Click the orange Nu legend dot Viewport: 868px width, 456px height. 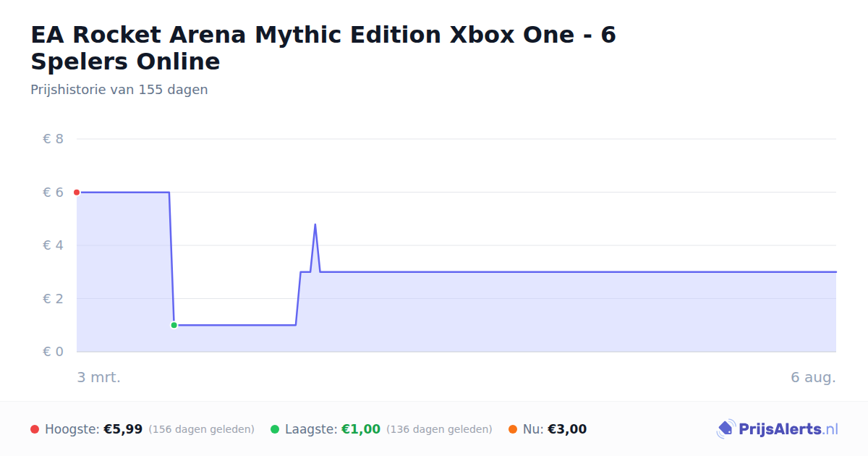pos(513,429)
